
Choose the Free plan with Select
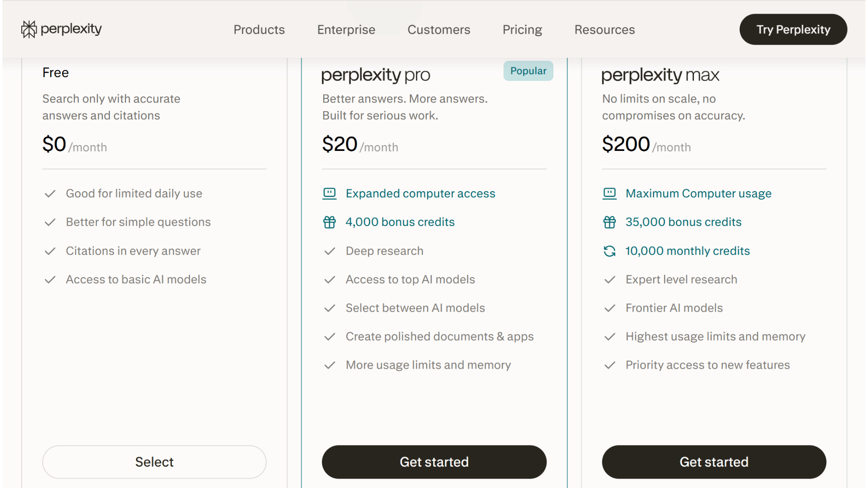tap(154, 462)
